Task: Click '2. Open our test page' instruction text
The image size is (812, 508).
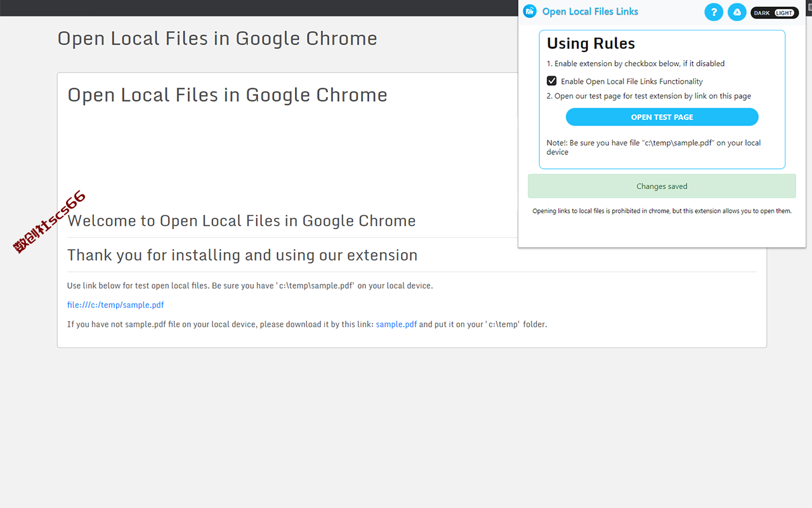Action: (x=649, y=96)
